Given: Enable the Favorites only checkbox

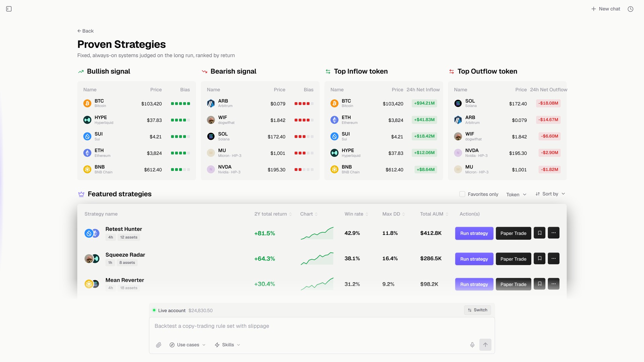Looking at the screenshot, I should [462, 194].
